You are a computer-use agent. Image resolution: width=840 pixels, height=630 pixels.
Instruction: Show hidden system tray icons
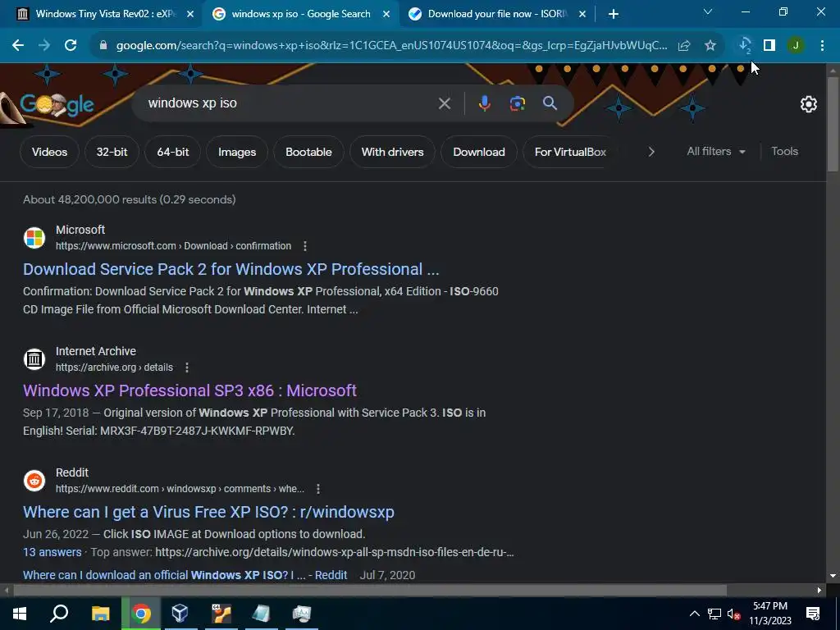[694, 614]
